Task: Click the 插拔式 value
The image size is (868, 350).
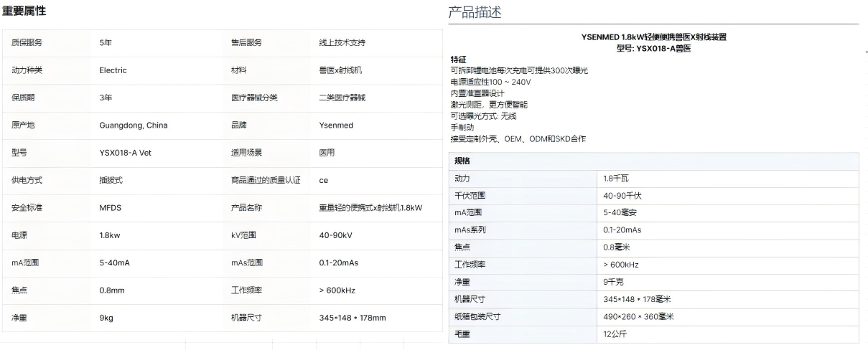Action: coord(111,180)
